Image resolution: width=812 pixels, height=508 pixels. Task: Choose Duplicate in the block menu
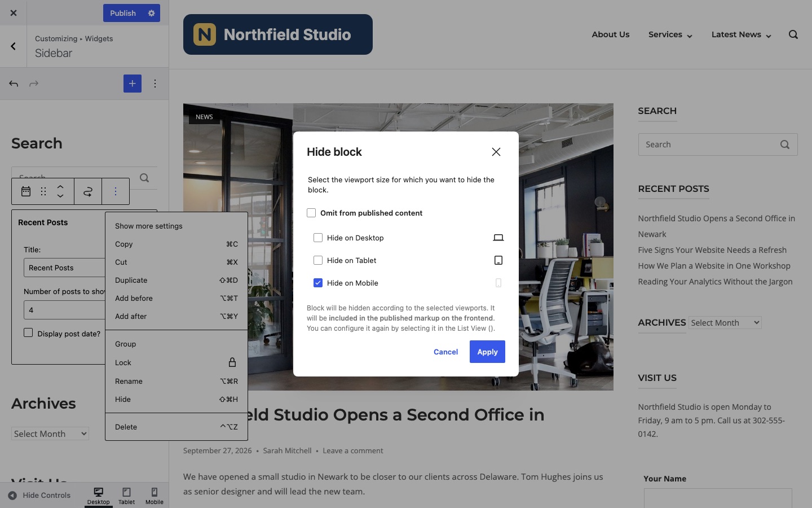coord(176,280)
